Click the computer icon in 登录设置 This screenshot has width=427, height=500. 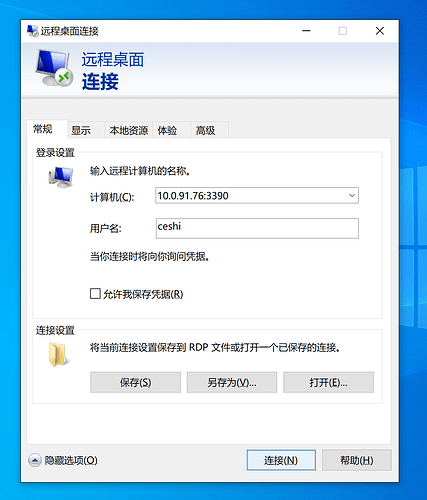[61, 177]
